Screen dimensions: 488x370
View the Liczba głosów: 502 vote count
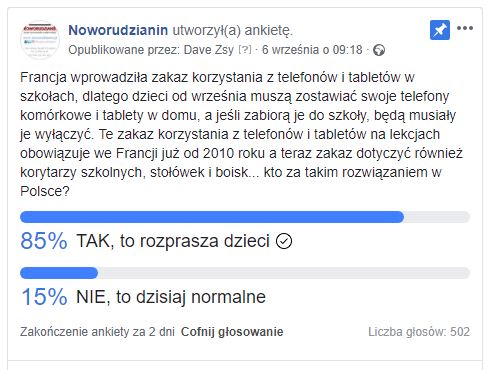point(419,332)
